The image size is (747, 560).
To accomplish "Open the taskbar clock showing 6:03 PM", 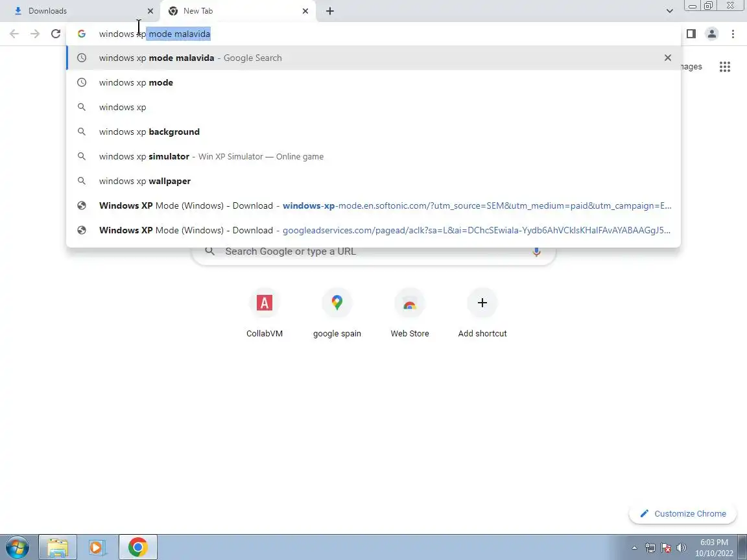I will coord(714,548).
